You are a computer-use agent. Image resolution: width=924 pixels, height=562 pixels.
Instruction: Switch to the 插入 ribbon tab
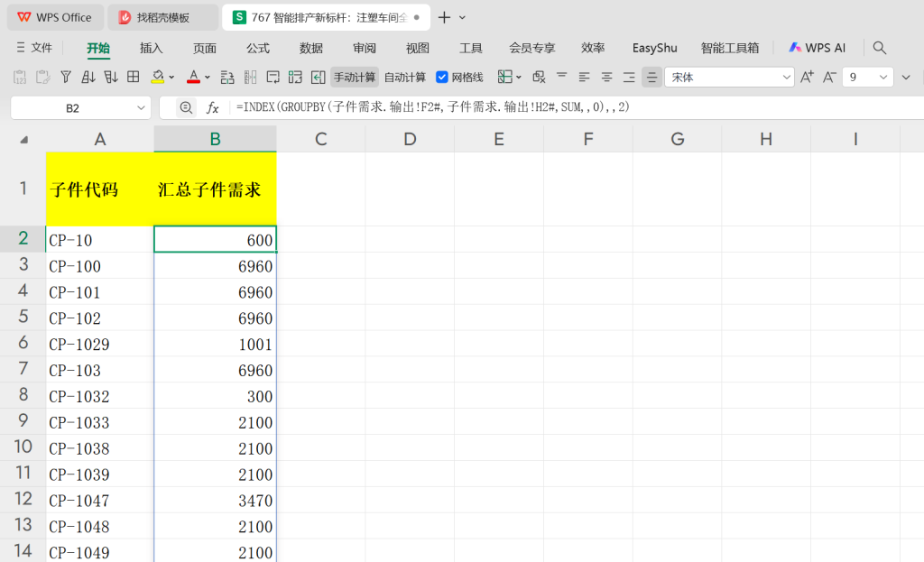pyautogui.click(x=152, y=49)
